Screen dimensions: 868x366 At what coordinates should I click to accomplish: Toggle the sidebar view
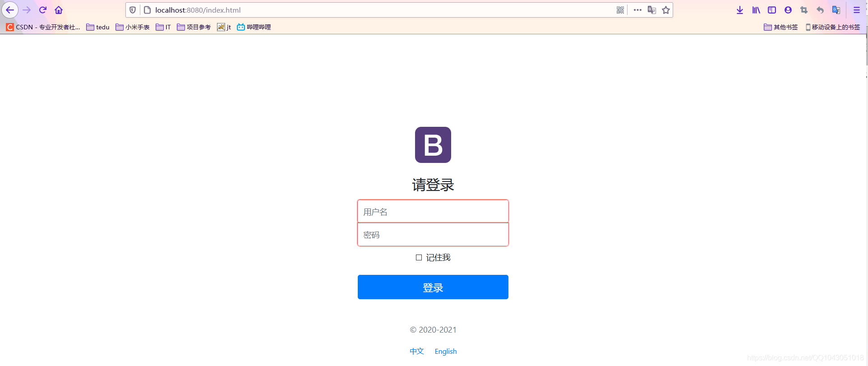coord(772,10)
